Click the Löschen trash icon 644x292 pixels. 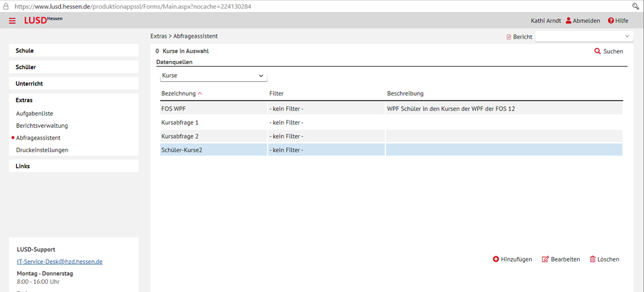click(x=593, y=259)
